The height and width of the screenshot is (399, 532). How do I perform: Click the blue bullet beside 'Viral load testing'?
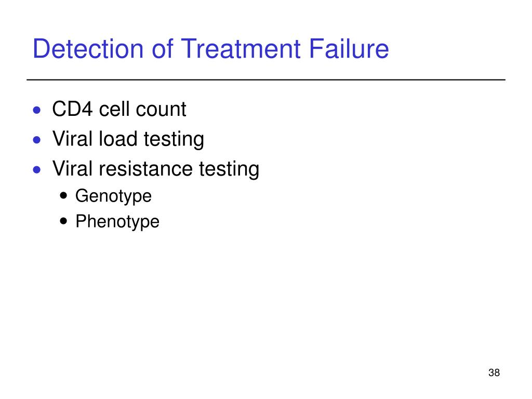(x=37, y=140)
